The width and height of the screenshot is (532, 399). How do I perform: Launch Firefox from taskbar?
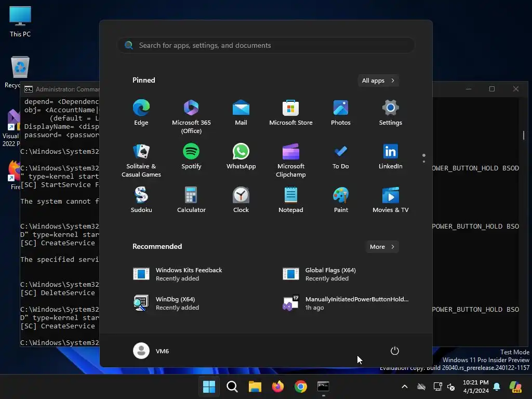coord(277,387)
